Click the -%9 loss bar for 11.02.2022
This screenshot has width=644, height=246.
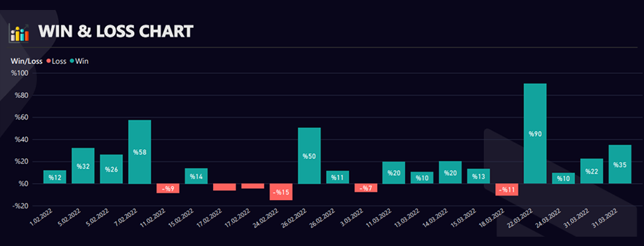[168, 188]
